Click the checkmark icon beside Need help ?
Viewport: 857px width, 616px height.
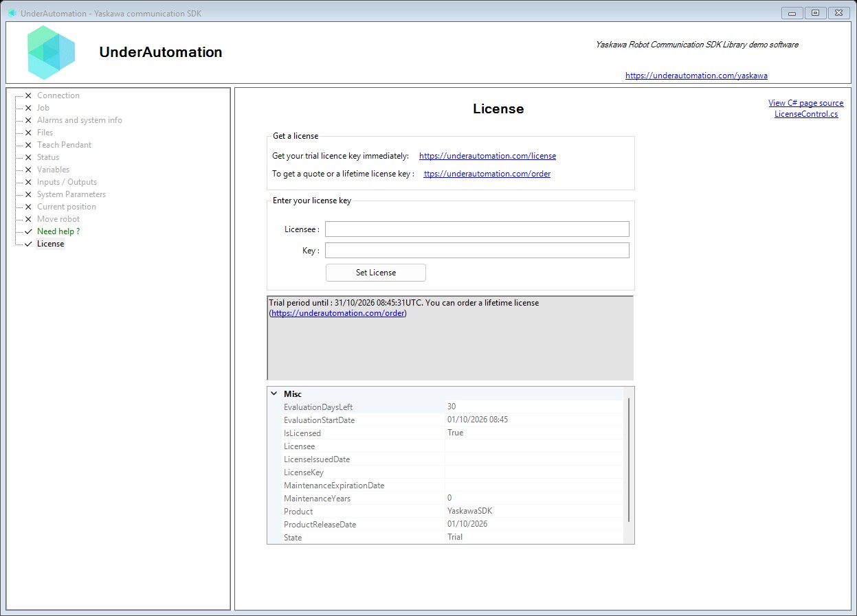coord(28,231)
